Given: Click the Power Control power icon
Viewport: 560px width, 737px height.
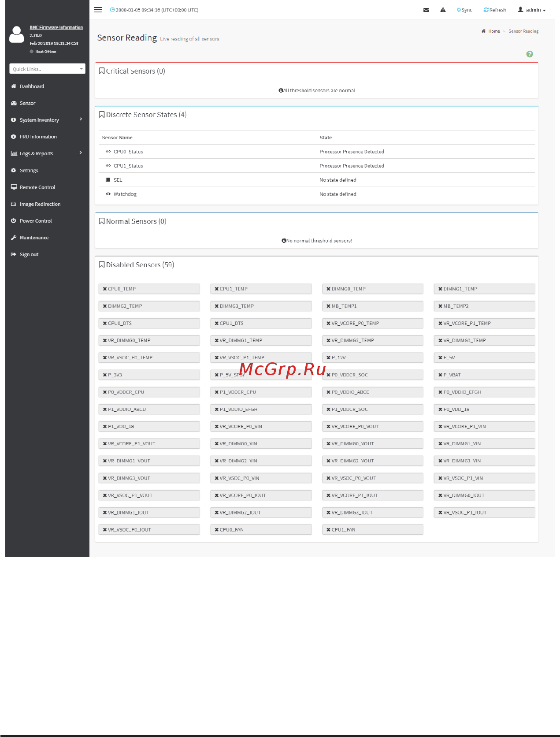Looking at the screenshot, I should click(14, 221).
